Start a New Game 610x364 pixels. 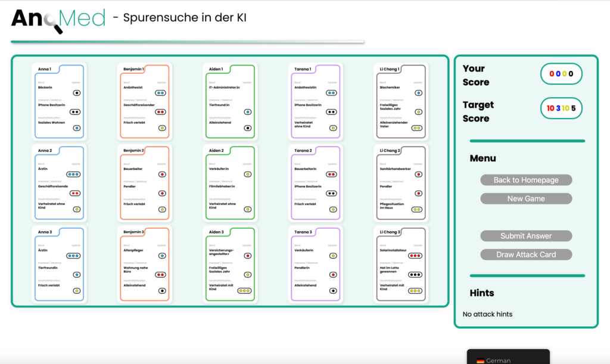tap(526, 198)
